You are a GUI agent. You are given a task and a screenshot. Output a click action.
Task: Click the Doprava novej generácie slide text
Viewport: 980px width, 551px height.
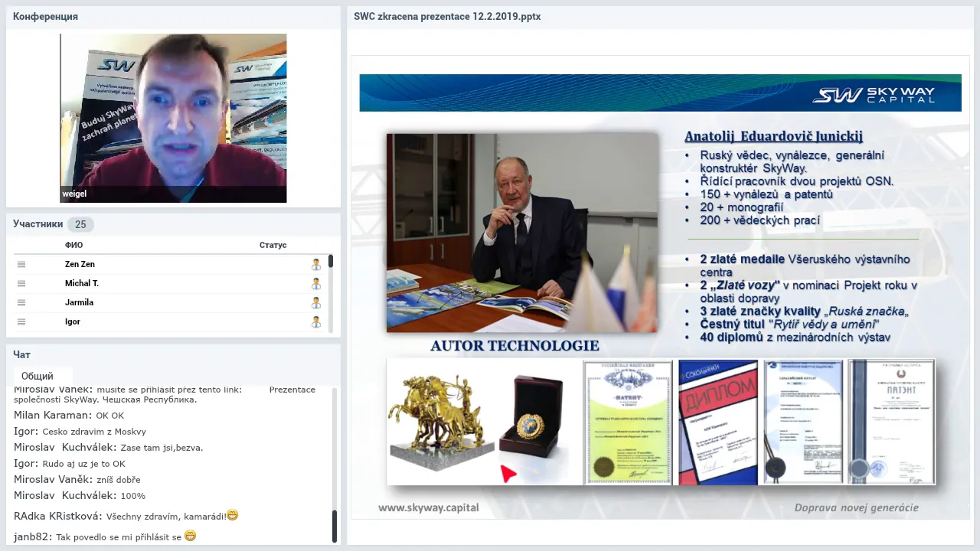pyautogui.click(x=856, y=507)
